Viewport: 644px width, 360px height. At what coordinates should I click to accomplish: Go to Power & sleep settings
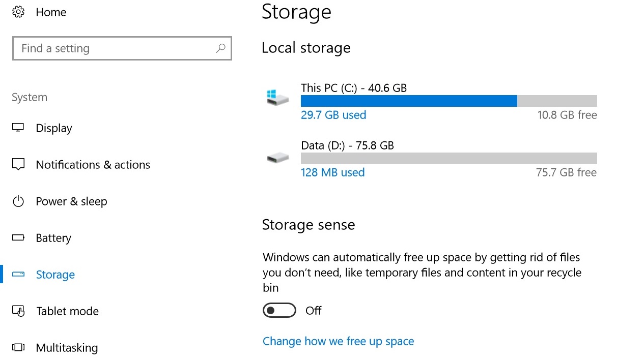click(71, 201)
